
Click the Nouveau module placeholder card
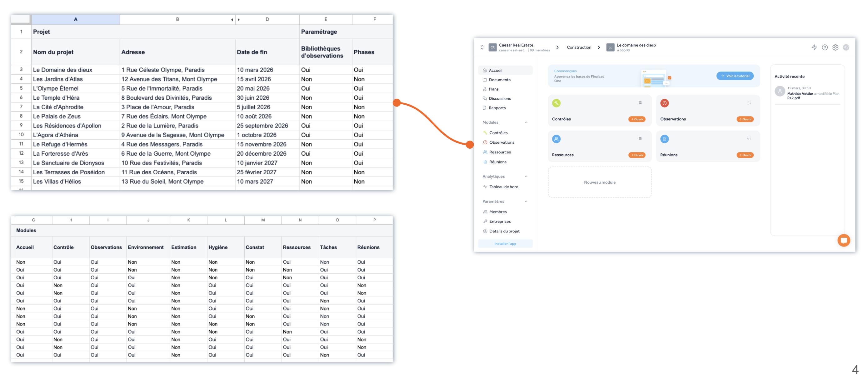(x=600, y=182)
